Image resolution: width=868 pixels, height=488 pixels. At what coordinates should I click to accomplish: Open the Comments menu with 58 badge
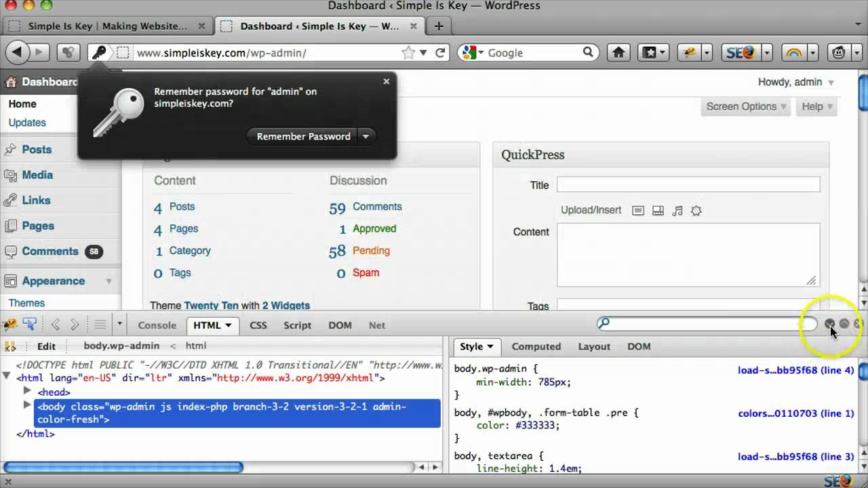coord(50,251)
